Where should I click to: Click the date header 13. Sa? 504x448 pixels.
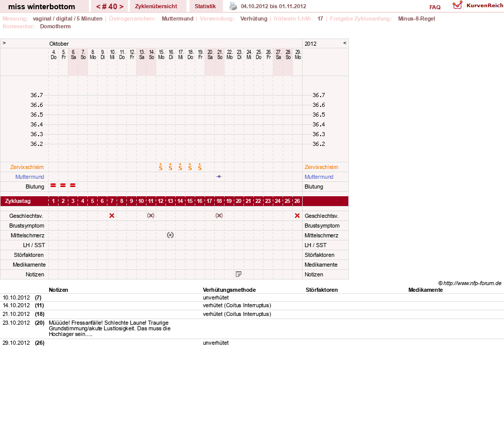click(141, 54)
